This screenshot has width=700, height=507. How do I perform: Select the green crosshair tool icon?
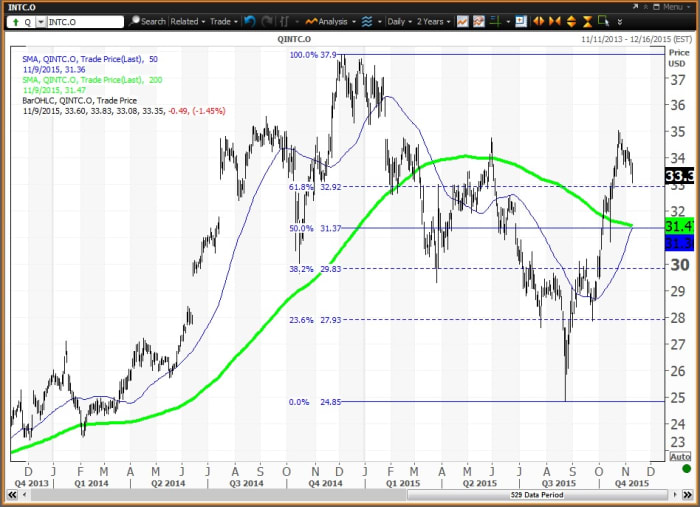point(495,21)
